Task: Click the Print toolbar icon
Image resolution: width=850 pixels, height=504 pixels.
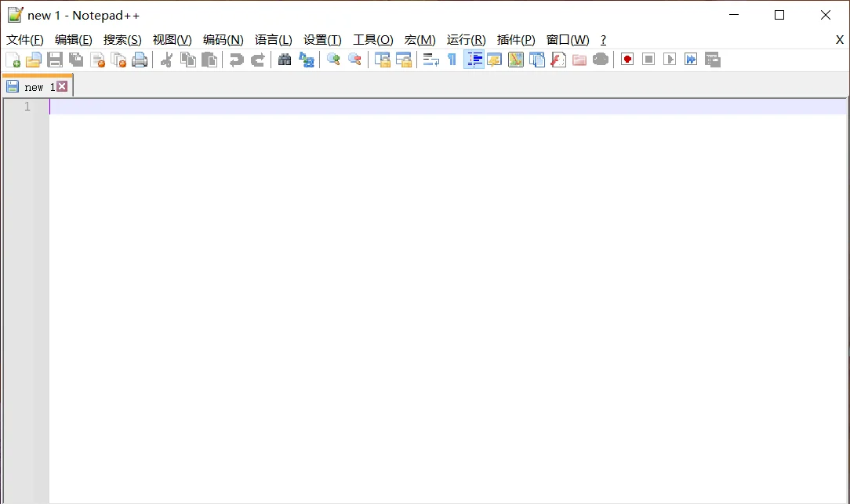Action: [140, 60]
